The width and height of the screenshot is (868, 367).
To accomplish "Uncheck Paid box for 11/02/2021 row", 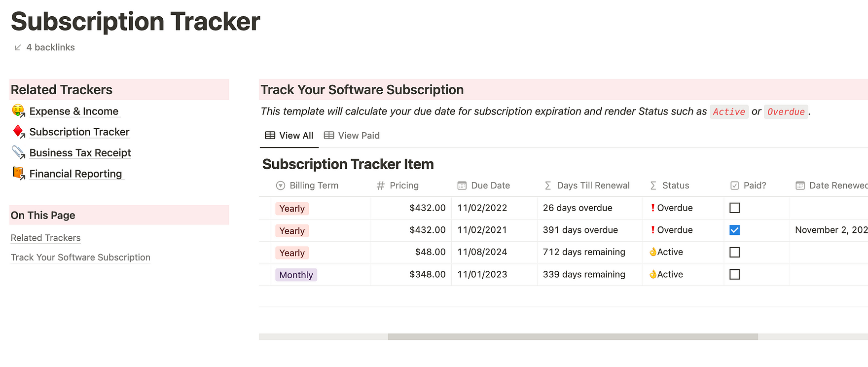I will (734, 230).
